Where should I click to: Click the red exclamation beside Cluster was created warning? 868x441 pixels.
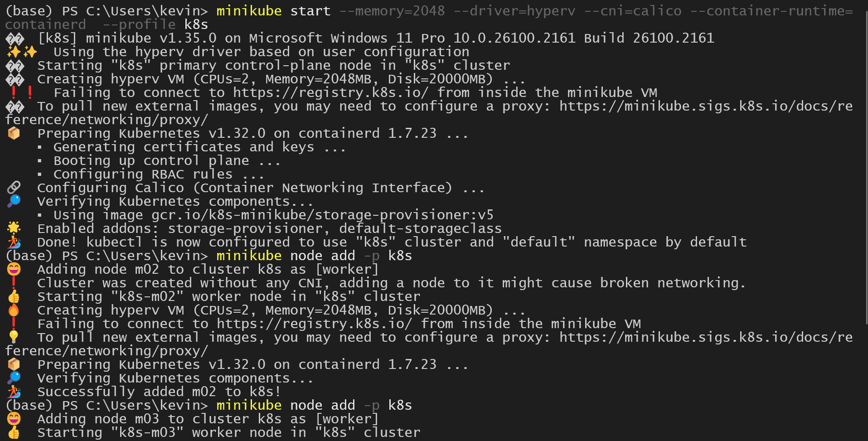(14, 283)
